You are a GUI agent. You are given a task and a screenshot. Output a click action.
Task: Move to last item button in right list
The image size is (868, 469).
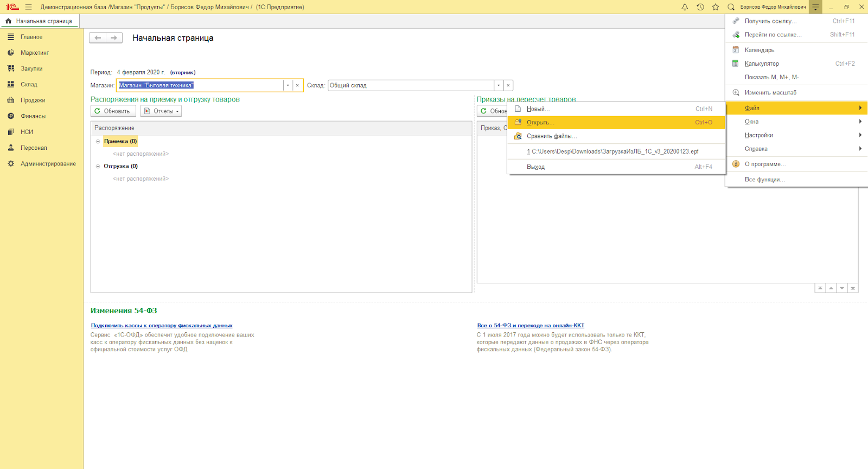pos(853,288)
